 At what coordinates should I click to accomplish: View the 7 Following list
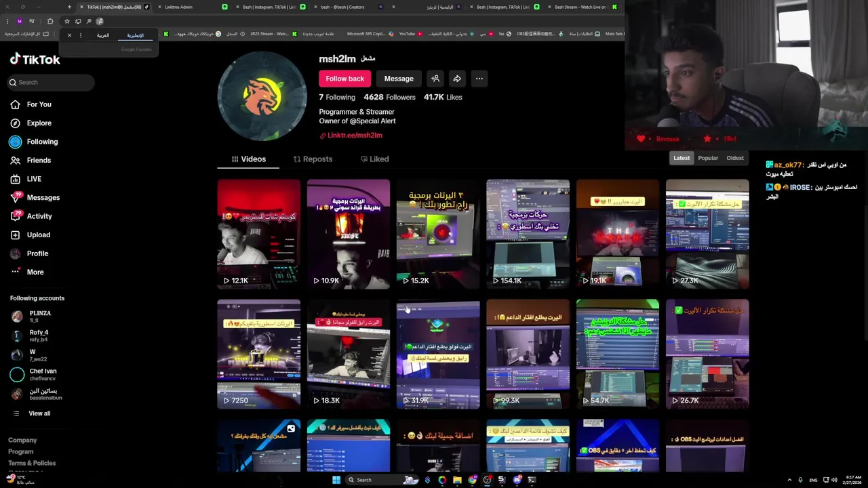pos(337,98)
